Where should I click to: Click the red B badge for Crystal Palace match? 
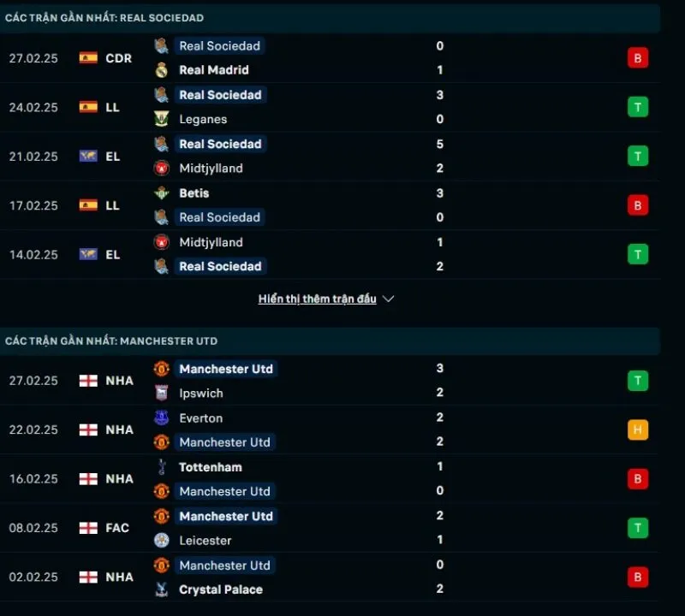tap(637, 577)
